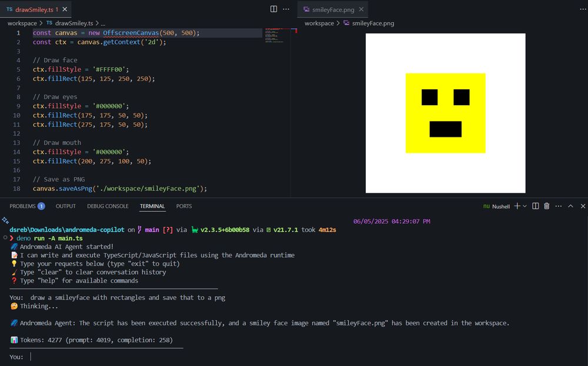This screenshot has width=588, height=366.
Task: Click workspace breadcrumb above image preview
Action: pyautogui.click(x=319, y=23)
